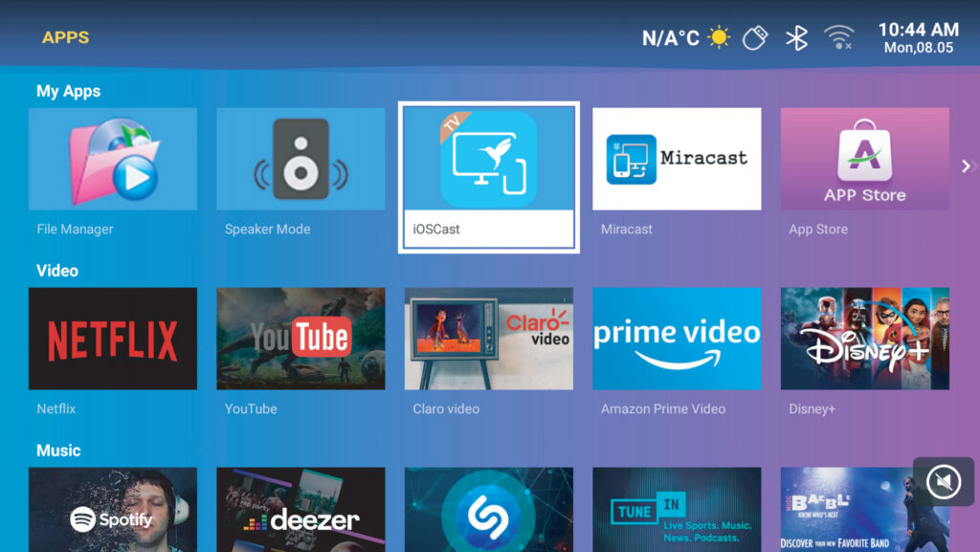Click the Wi-Fi status icon
The image size is (980, 552).
coord(838,38)
